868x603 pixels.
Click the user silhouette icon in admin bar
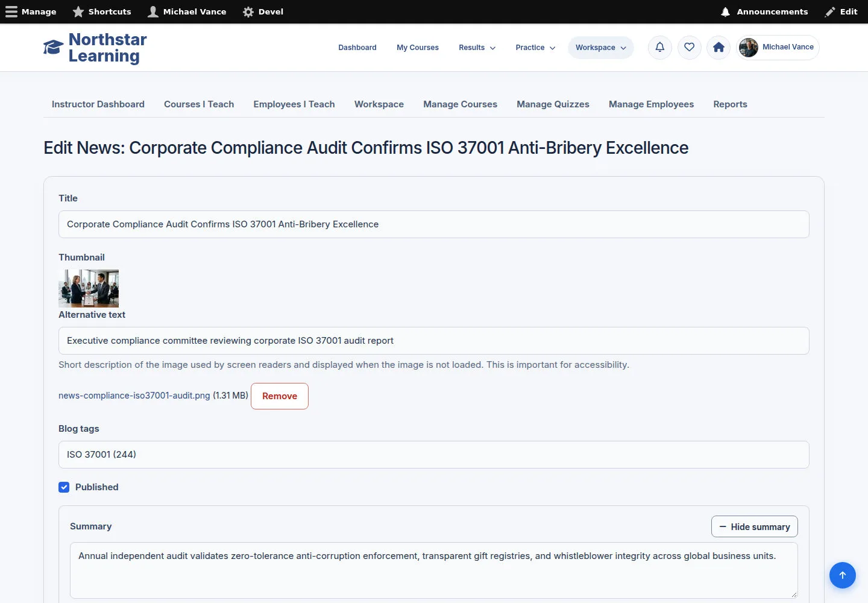(153, 12)
